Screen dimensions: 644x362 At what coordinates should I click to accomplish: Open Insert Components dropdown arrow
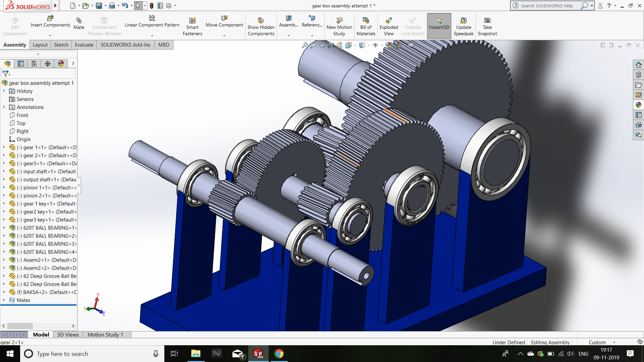(50, 36)
